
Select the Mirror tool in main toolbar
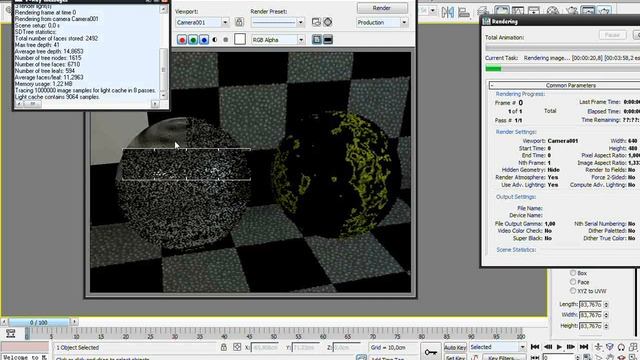tap(447, 12)
